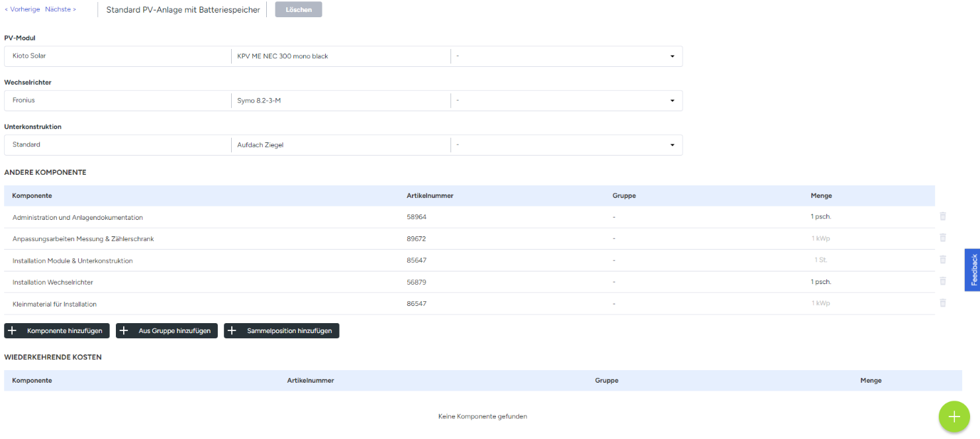Add component via Aus Gruppe hinzufügen
The height and width of the screenshot is (439, 980).
[167, 331]
